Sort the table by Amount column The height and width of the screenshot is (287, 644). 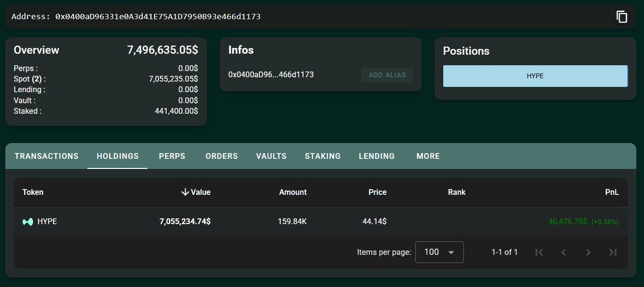pyautogui.click(x=293, y=192)
